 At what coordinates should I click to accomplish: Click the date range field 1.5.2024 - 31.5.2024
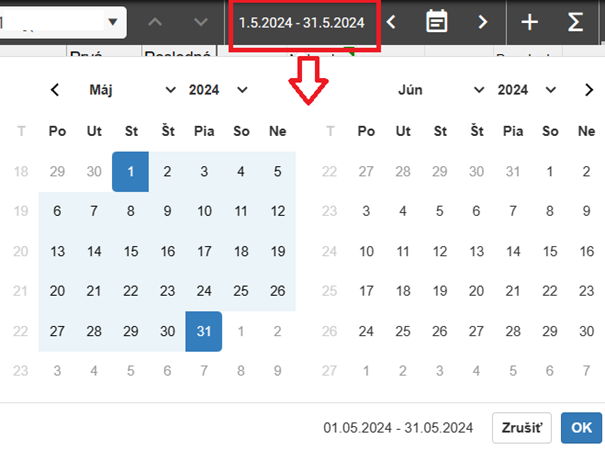point(303,21)
